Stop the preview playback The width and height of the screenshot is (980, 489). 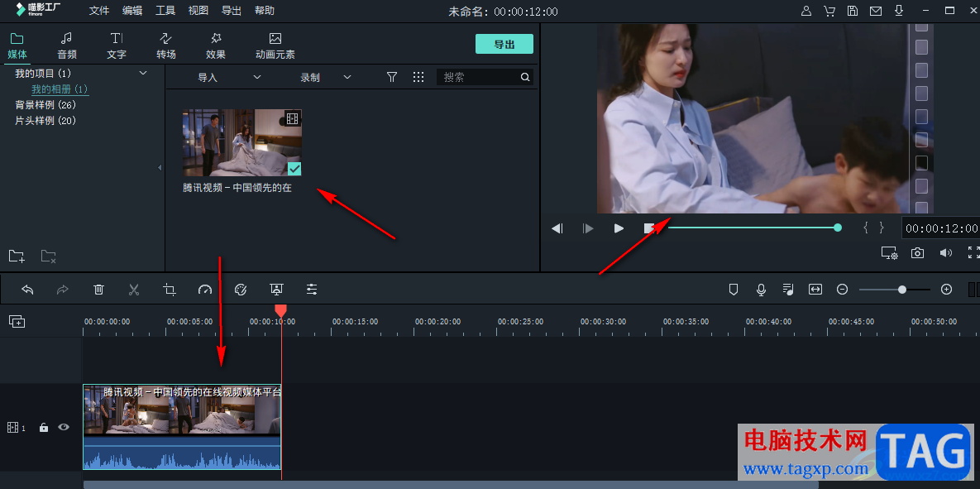(x=649, y=228)
